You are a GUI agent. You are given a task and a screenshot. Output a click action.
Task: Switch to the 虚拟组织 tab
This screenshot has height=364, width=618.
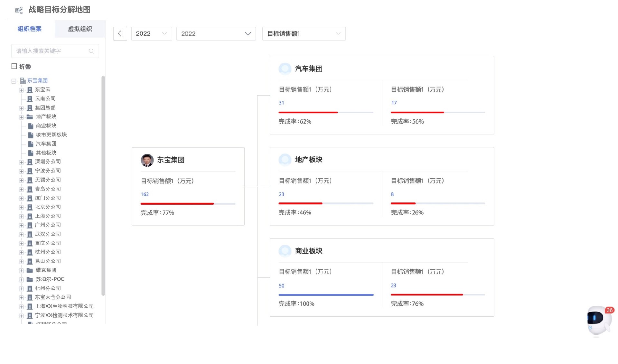80,29
